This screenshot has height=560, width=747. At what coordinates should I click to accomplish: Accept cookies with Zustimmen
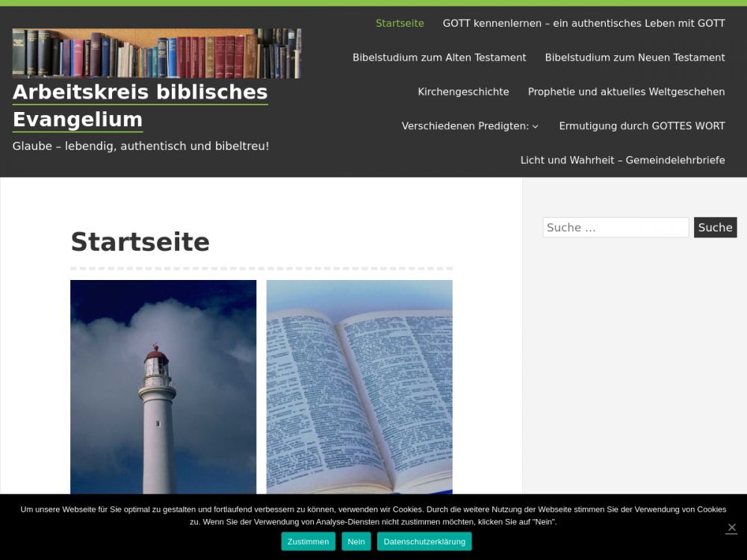click(x=308, y=541)
